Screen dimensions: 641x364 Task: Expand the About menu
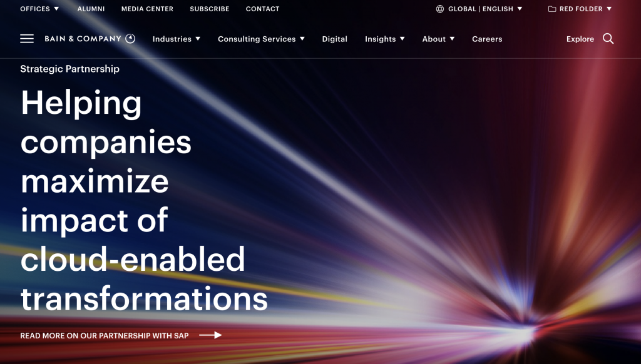coord(438,39)
